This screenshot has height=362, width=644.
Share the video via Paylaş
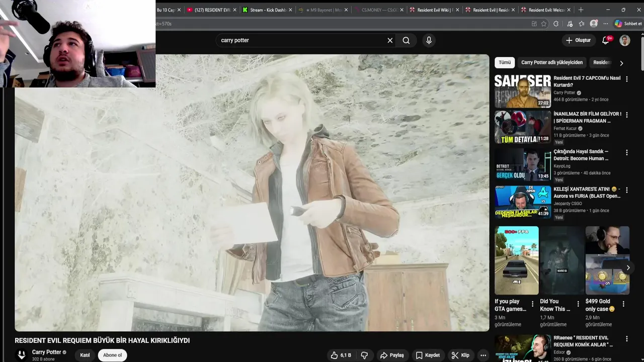(x=392, y=355)
